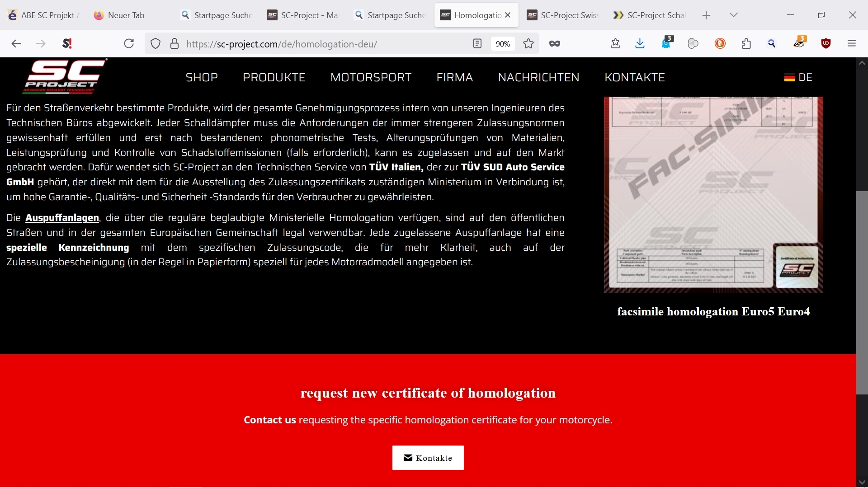Open the Firefox hamburger application menu
This screenshot has height=488, width=868.
pos(852,44)
